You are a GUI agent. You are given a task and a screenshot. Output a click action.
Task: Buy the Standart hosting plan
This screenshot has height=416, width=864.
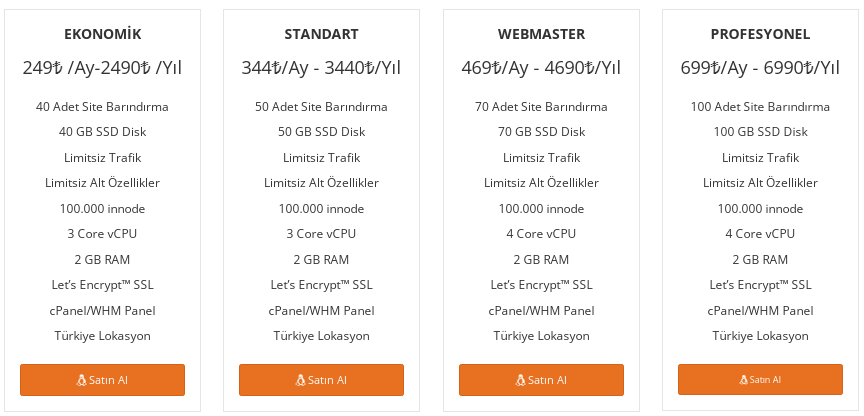click(321, 380)
